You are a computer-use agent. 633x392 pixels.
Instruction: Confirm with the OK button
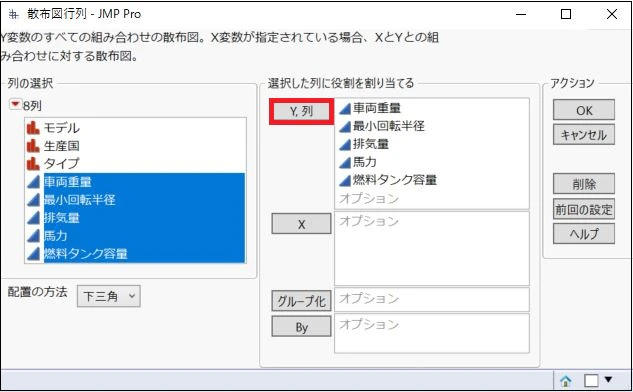point(584,110)
